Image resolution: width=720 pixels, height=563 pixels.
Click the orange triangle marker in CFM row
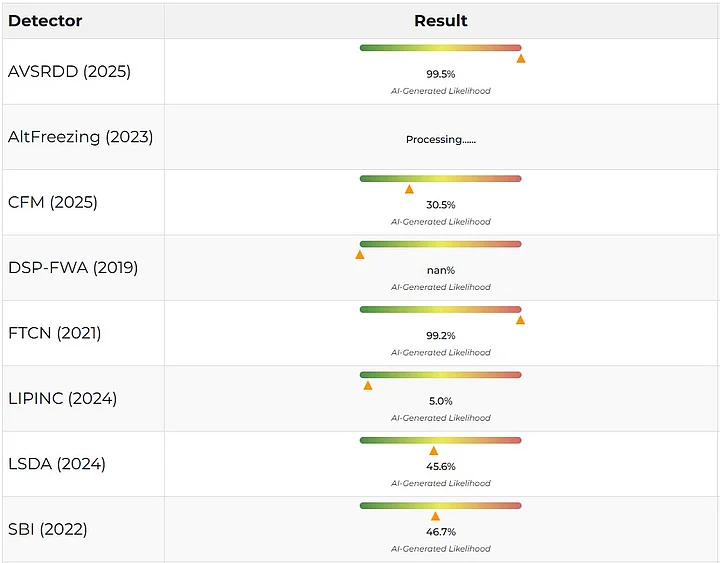[x=409, y=189]
